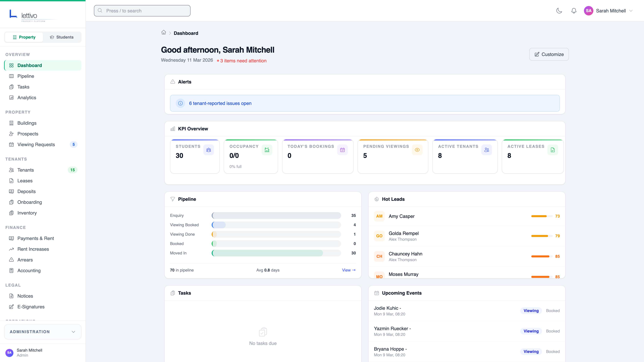Select the Payments & Rent icon
The width and height of the screenshot is (644, 362).
12,238
